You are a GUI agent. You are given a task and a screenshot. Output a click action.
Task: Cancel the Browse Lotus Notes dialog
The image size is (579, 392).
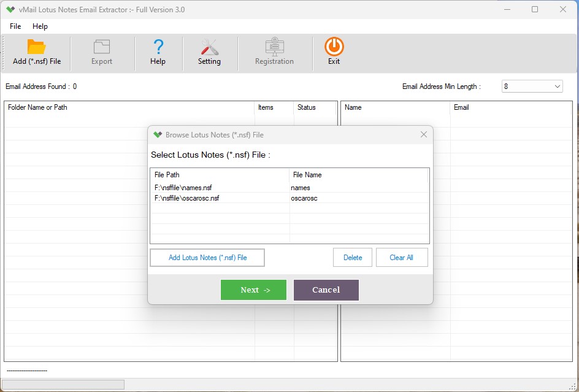(x=326, y=290)
